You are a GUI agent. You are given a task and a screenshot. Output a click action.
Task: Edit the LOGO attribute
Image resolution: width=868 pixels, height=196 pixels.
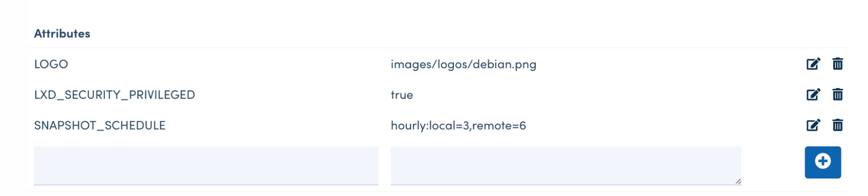tap(813, 64)
